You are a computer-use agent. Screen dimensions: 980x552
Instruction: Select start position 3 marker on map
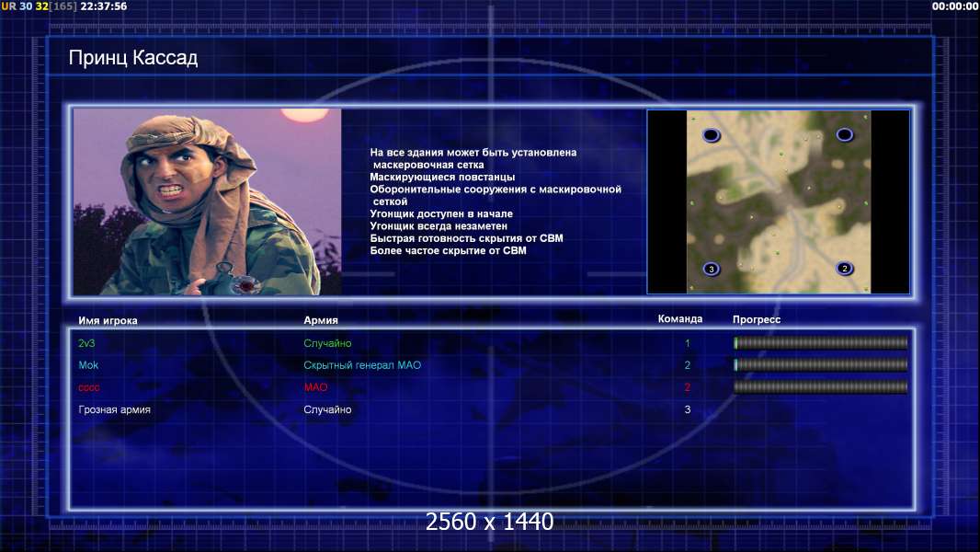712,270
